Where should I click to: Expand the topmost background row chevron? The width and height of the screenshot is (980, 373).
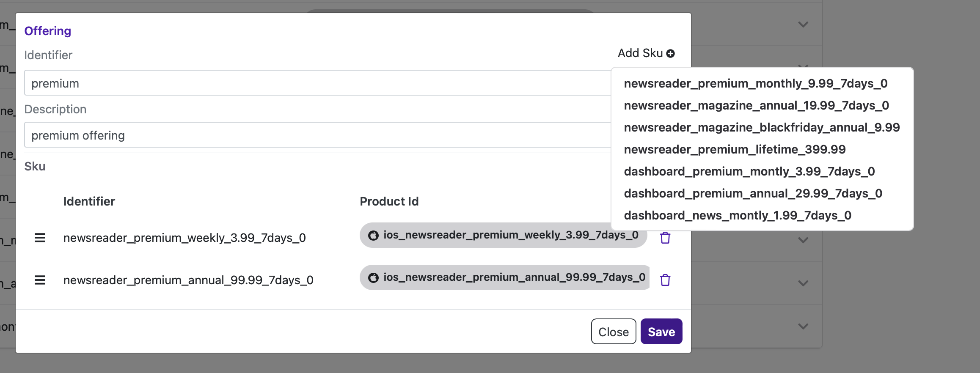pos(803,25)
